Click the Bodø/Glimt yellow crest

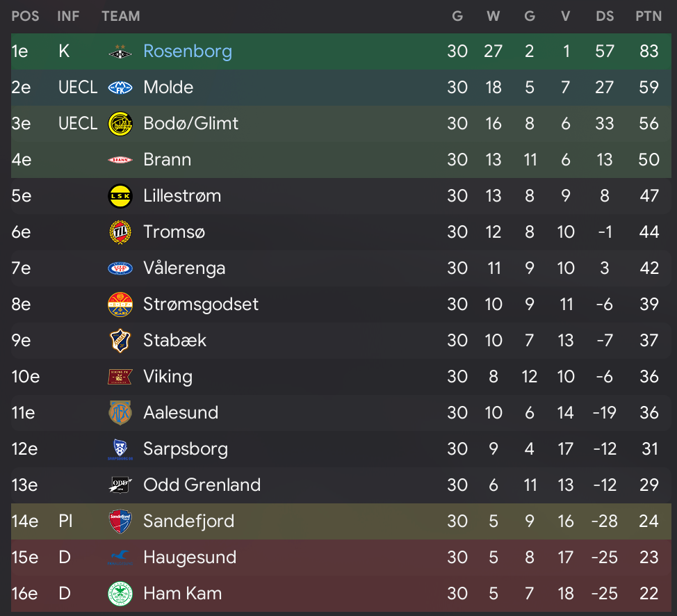[120, 124]
